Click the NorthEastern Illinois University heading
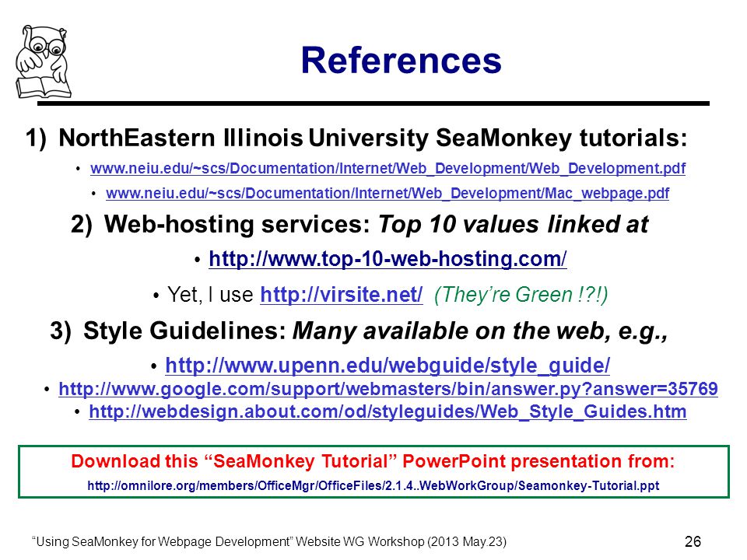Viewport: 747px width, 560px height. tap(356, 138)
